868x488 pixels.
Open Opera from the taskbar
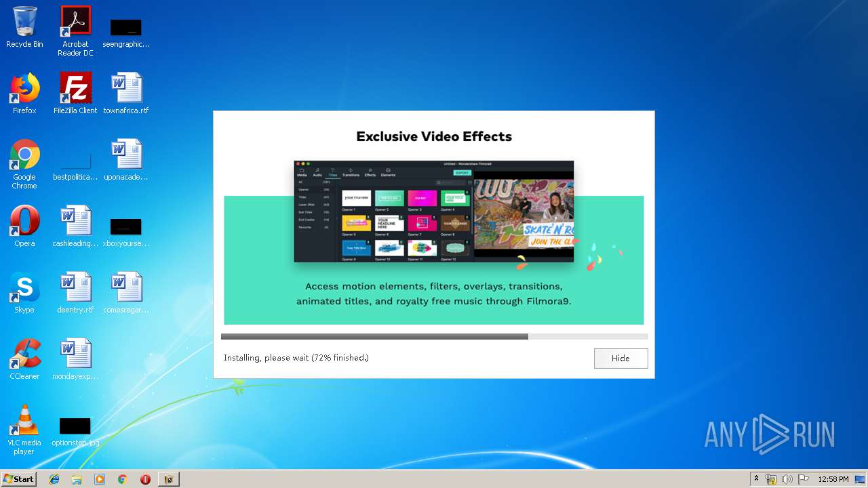[145, 479]
